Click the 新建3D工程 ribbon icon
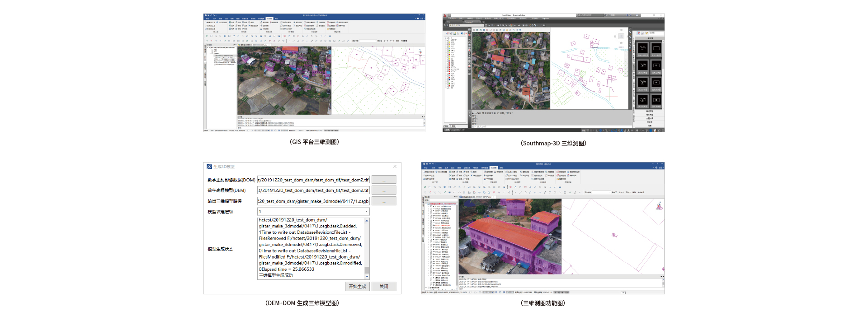 pos(425,172)
